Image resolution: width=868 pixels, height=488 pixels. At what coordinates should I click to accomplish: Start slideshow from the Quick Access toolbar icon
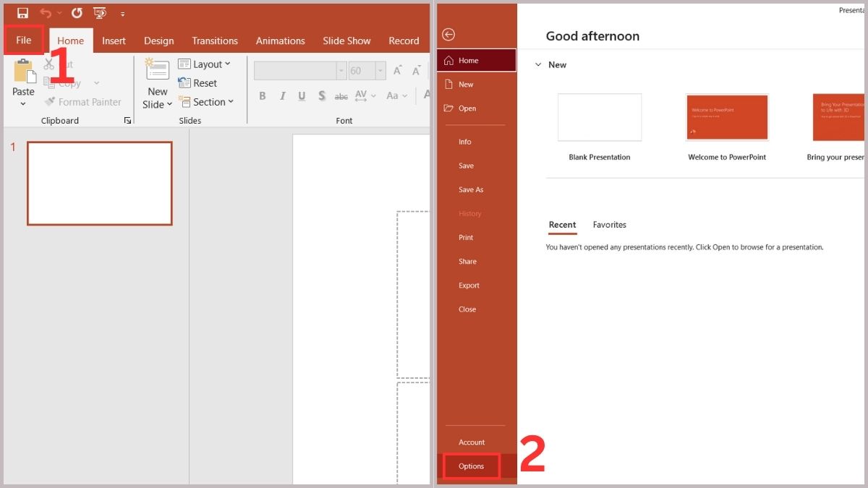(99, 12)
